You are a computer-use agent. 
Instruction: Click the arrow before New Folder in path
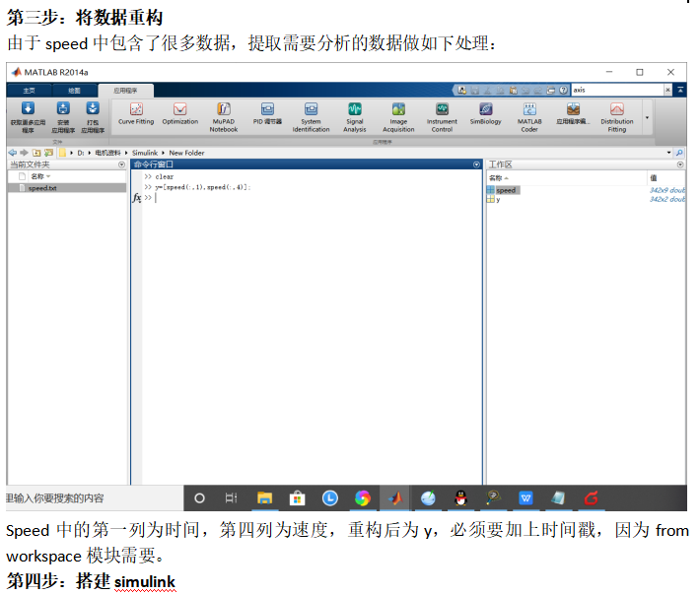(x=163, y=153)
